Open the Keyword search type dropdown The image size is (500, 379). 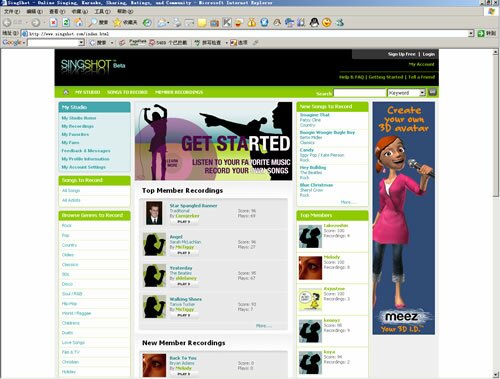click(422, 93)
